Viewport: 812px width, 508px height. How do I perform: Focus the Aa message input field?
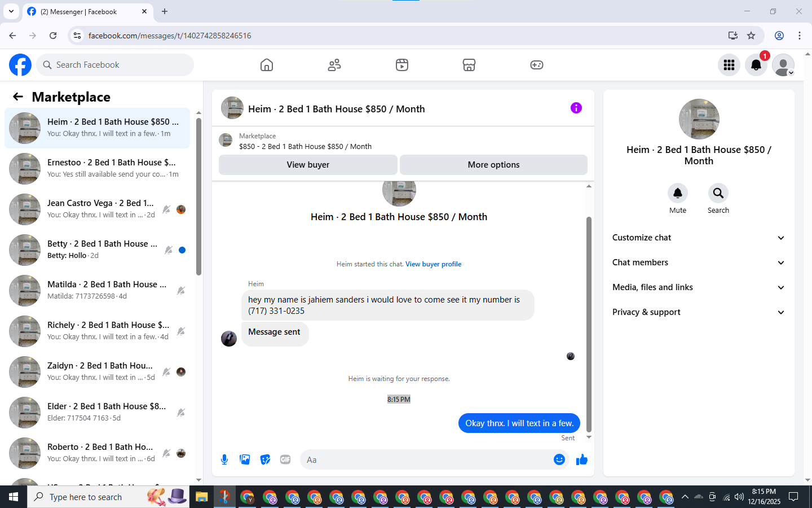[x=426, y=460]
